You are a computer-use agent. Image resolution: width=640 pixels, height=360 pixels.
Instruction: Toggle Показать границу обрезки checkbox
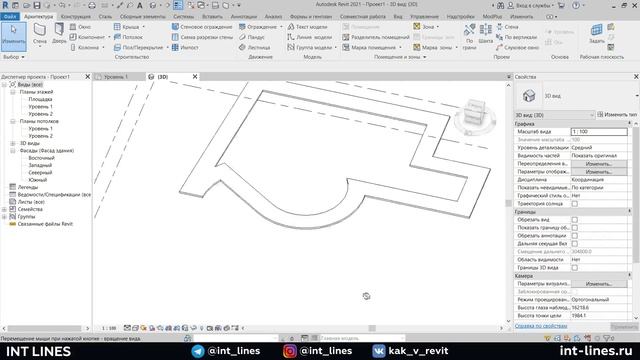pyautogui.click(x=574, y=228)
